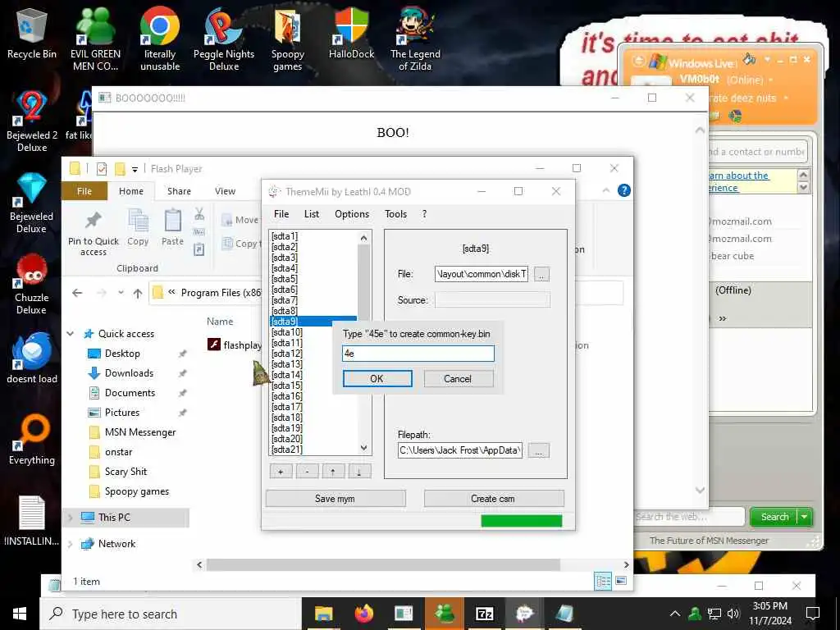The width and height of the screenshot is (840, 630).
Task: Open the Tools menu in ThemeMii
Action: click(x=396, y=214)
